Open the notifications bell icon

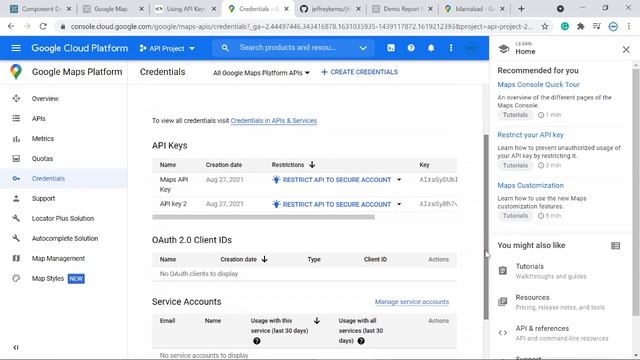431,48
